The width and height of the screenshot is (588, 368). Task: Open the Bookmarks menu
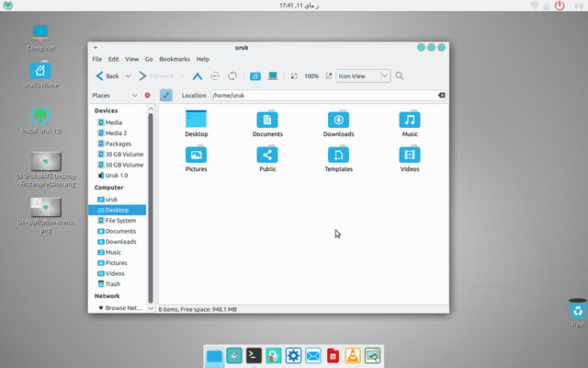pyautogui.click(x=175, y=59)
